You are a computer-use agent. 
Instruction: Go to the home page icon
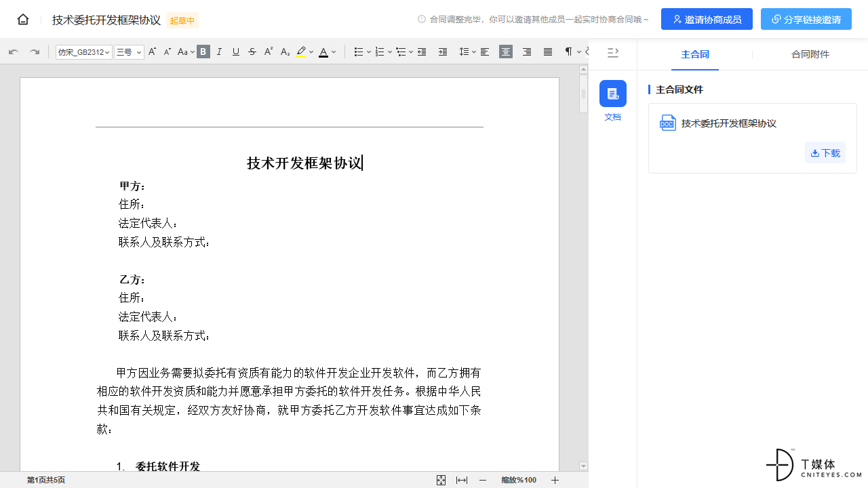(23, 20)
